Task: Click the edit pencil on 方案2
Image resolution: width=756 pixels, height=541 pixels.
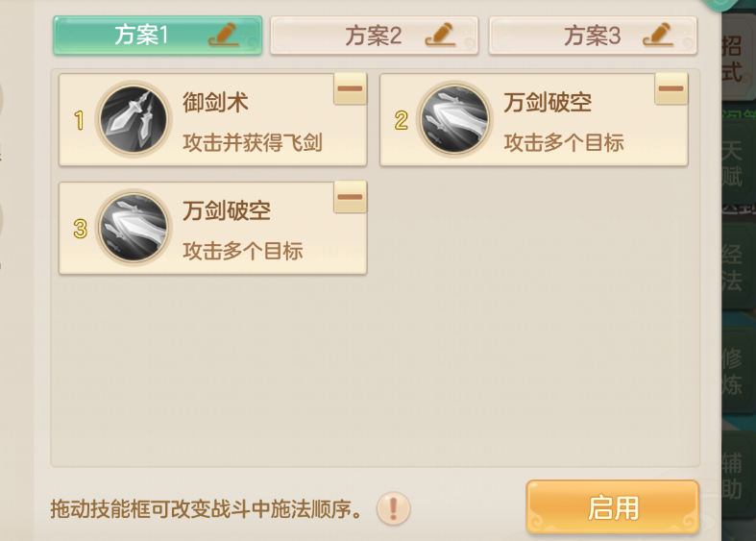Action: click(441, 35)
